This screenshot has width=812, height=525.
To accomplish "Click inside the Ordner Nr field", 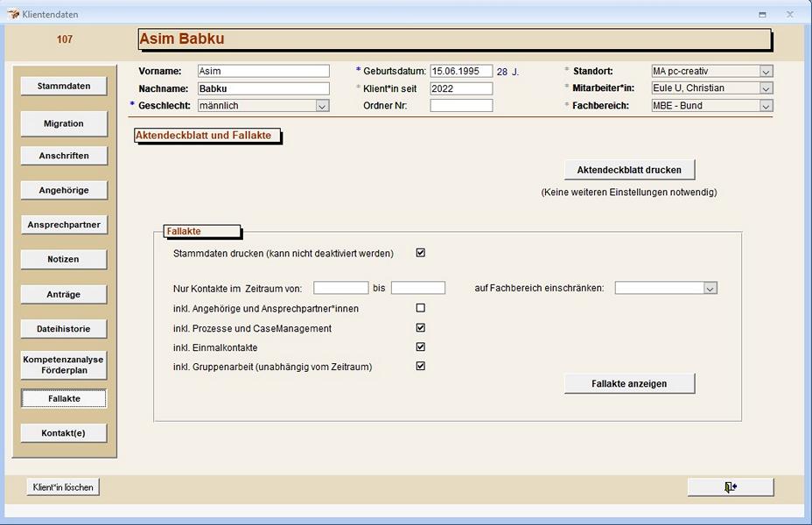I will tap(459, 105).
